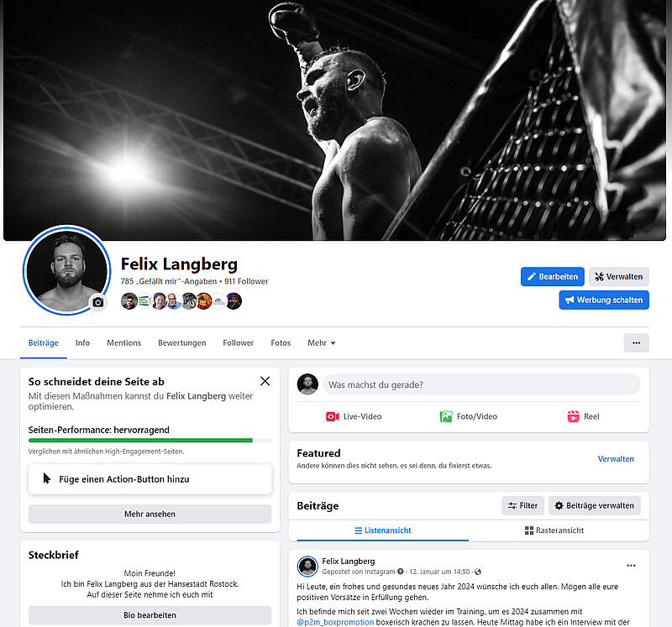The image size is (672, 627).
Task: Click the Instagram info icon on the post
Action: pos(401,572)
